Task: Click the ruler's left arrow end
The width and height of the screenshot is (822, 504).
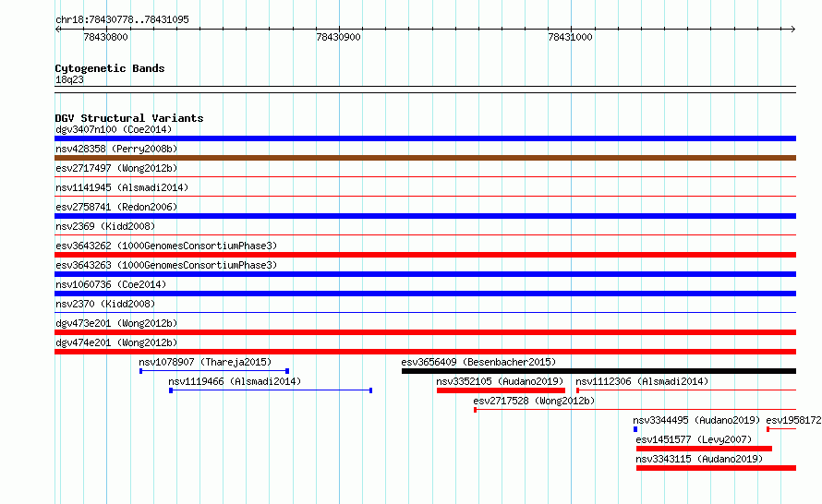Action: click(57, 30)
